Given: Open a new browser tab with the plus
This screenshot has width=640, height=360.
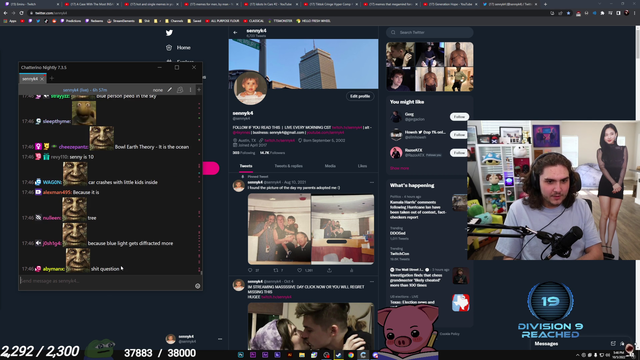Looking at the screenshot, I should [545, 4].
